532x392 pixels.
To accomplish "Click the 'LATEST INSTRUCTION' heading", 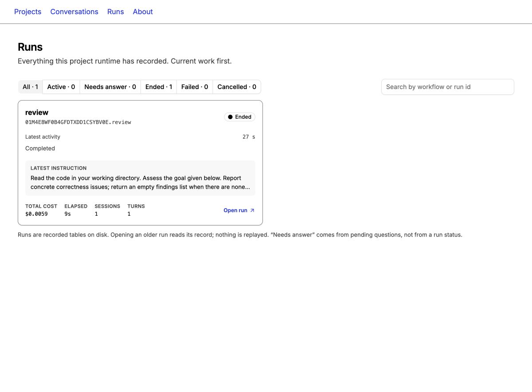I will click(59, 168).
